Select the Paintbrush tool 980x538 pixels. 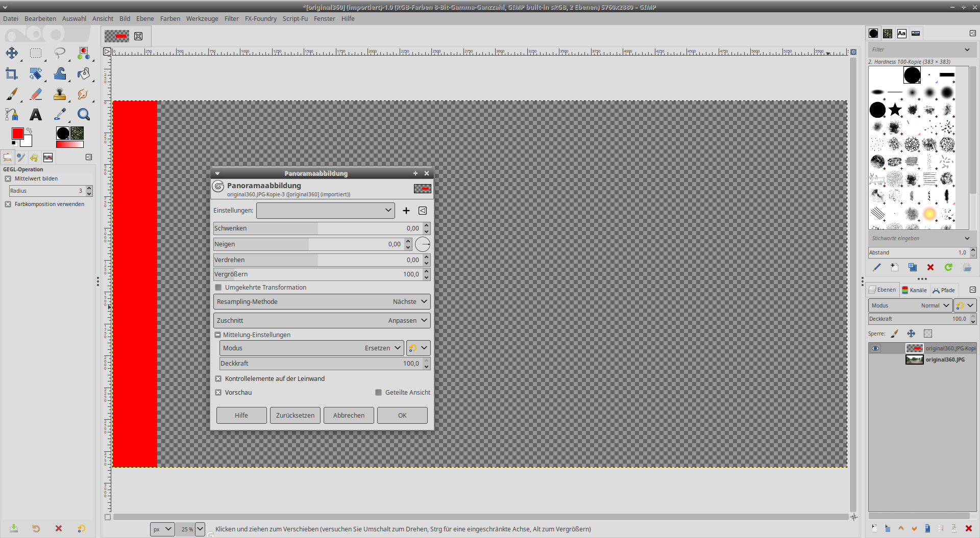[12, 94]
